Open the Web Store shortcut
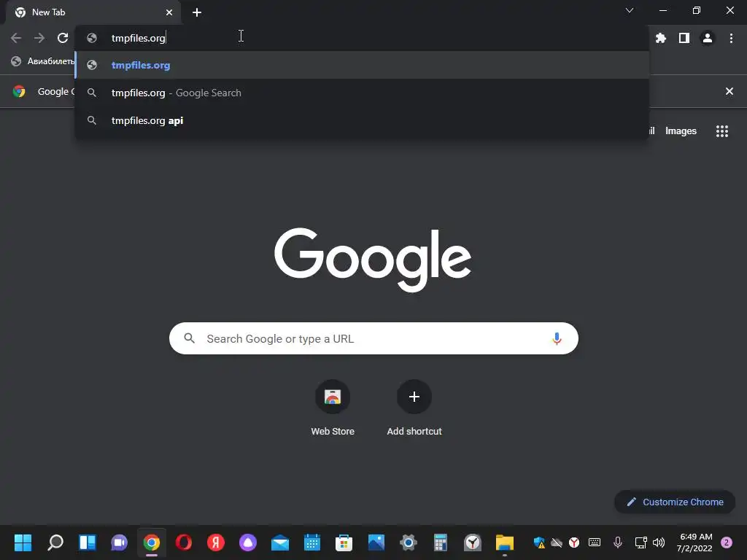The width and height of the screenshot is (747, 560). tap(333, 408)
